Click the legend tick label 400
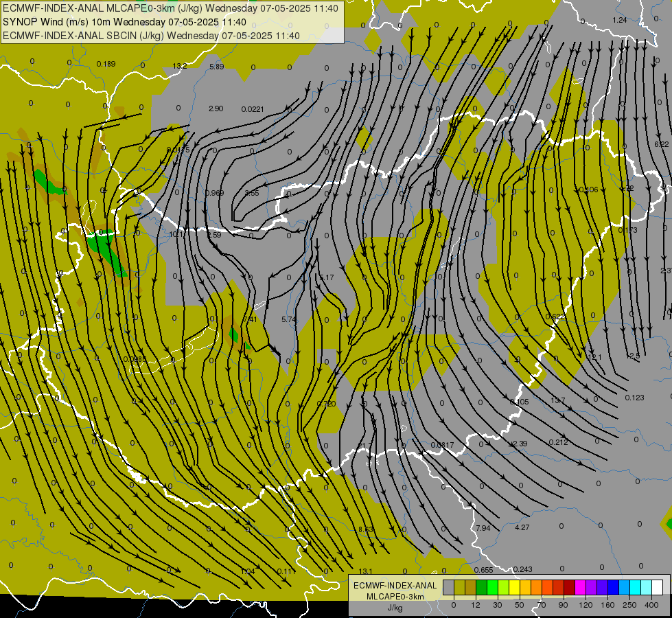 click(x=651, y=605)
